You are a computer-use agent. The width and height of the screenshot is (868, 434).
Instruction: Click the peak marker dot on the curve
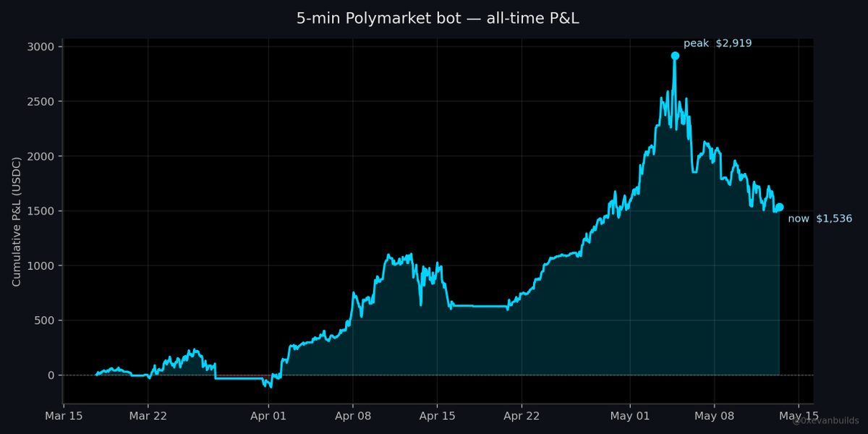[x=675, y=56]
